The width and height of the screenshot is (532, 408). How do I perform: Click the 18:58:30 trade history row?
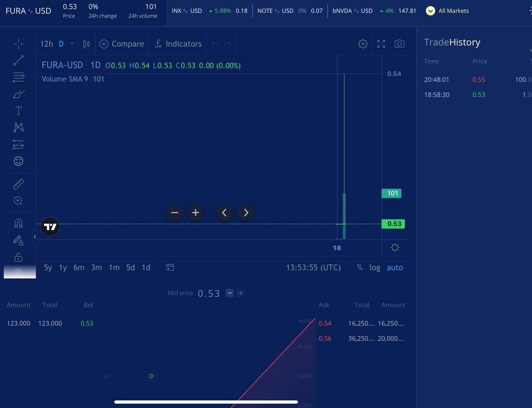tap(477, 95)
